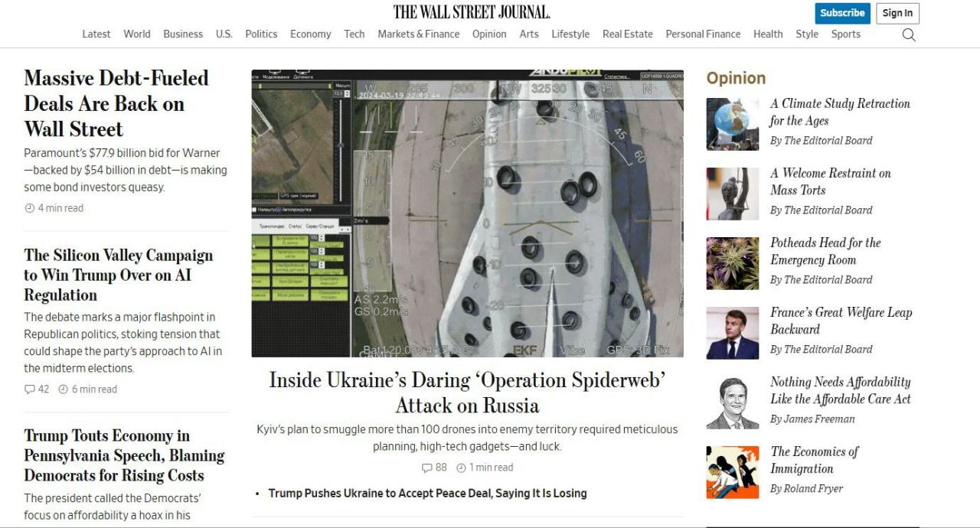Open Climate Study Retraction thumbnail
Screen dimensions: 980x528
pos(733,124)
